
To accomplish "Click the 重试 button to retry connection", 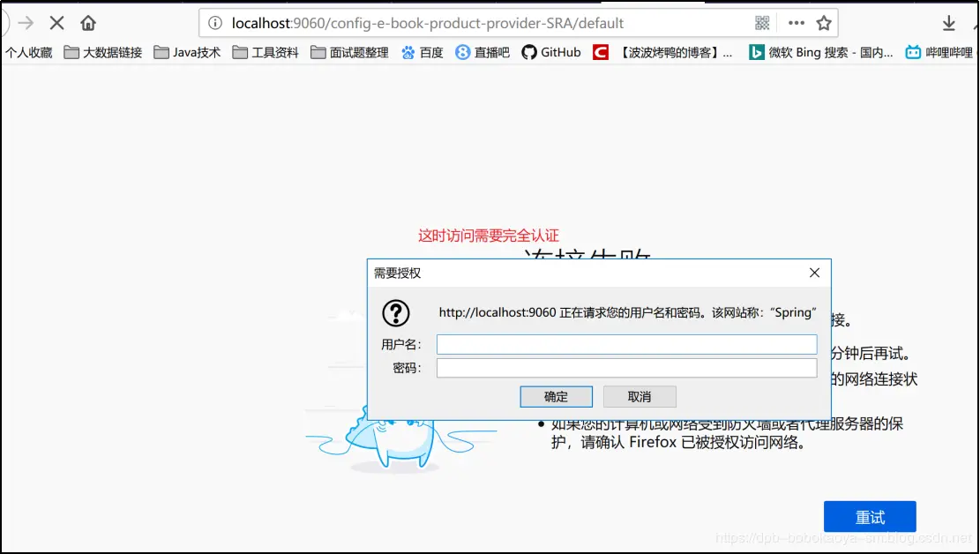I will (870, 517).
